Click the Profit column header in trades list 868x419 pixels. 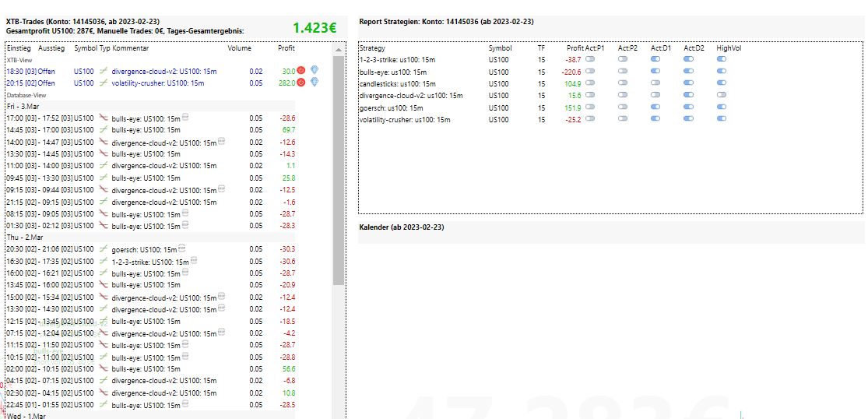coord(286,49)
